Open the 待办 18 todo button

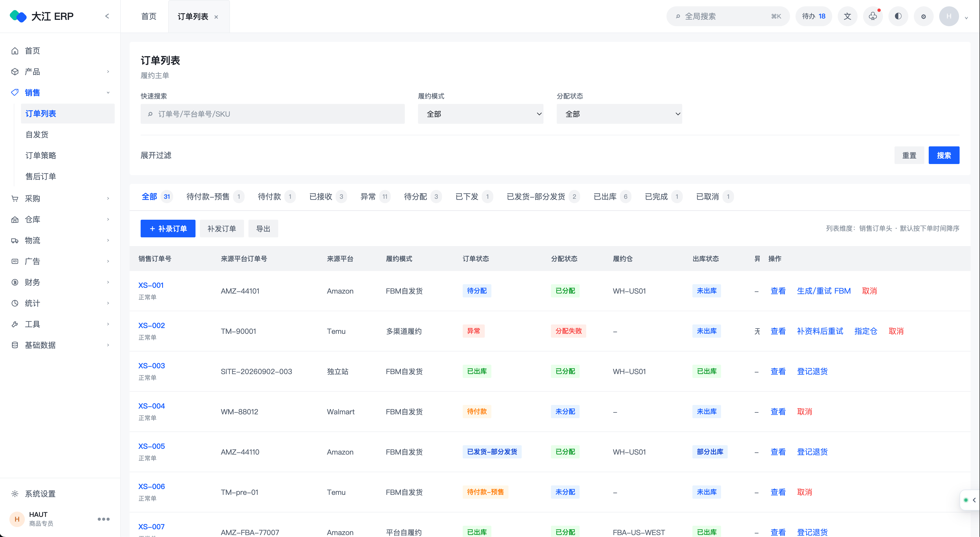point(814,16)
